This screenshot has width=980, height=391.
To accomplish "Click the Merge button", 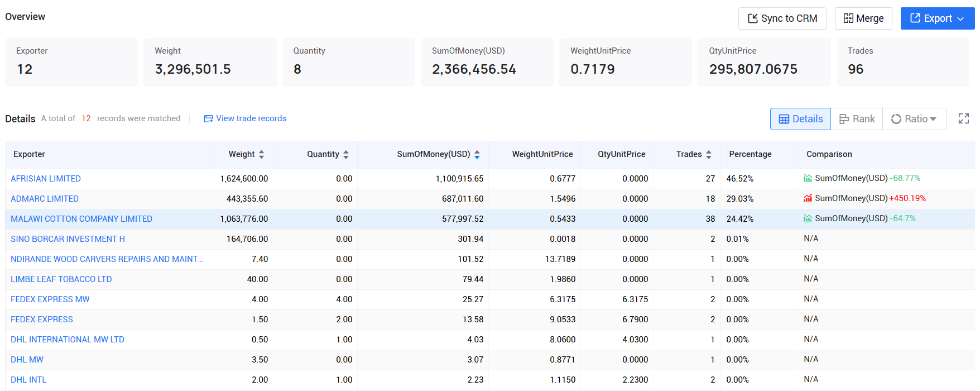I will point(863,18).
